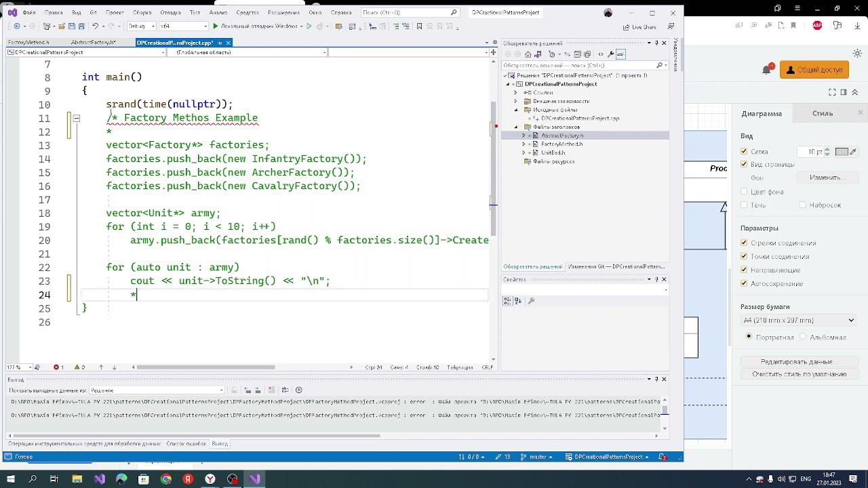Toggle a bookmark from the toolbar

point(419,26)
